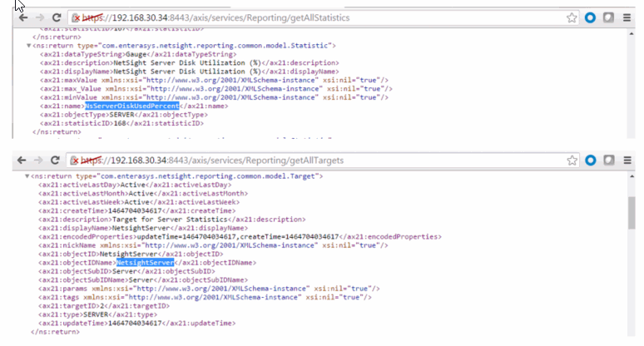
Task: Open the Chrome menu in getAllStatistics window
Action: tap(627, 17)
